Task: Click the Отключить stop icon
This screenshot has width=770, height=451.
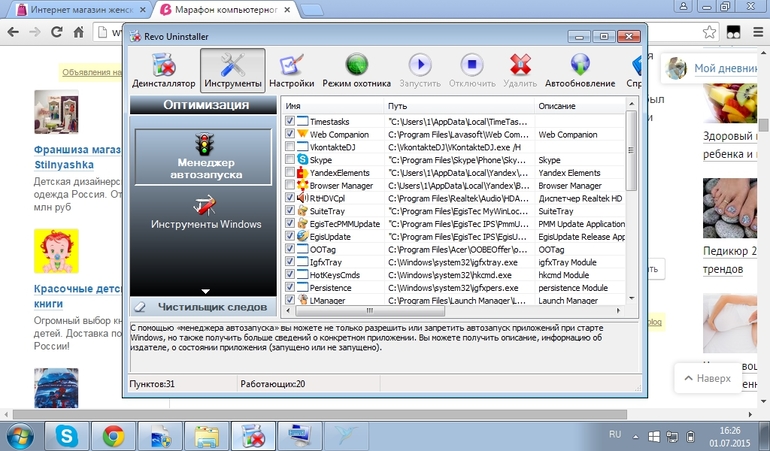Action: [472, 65]
